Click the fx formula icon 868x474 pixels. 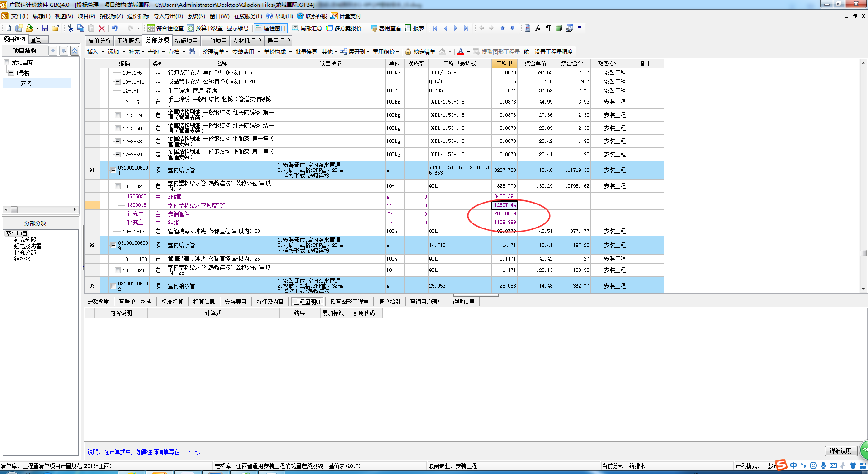coord(538,28)
